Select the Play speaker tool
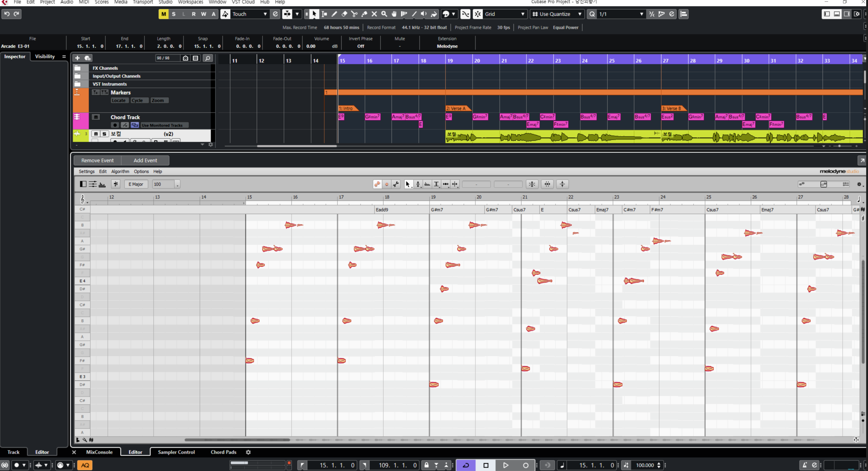 (x=424, y=14)
